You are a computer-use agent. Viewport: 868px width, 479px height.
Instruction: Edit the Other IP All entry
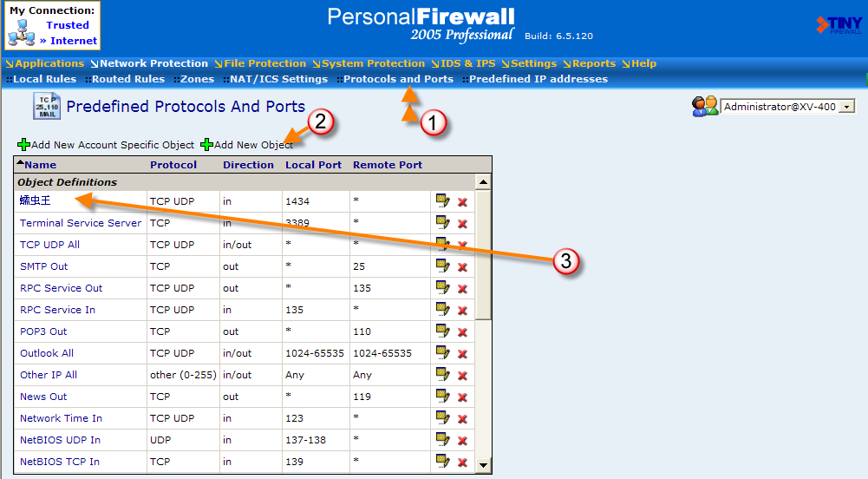(x=442, y=374)
